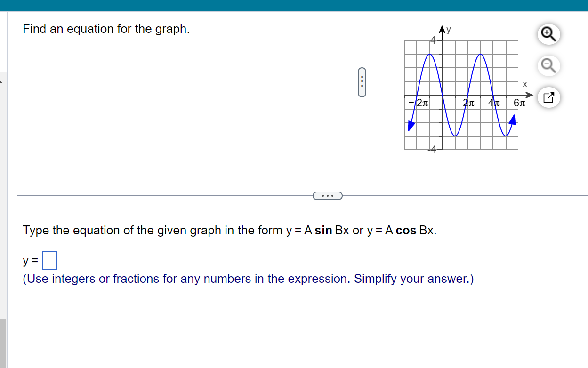Click the answer entry prompt y =
This screenshot has width=588, height=368.
click(x=29, y=260)
